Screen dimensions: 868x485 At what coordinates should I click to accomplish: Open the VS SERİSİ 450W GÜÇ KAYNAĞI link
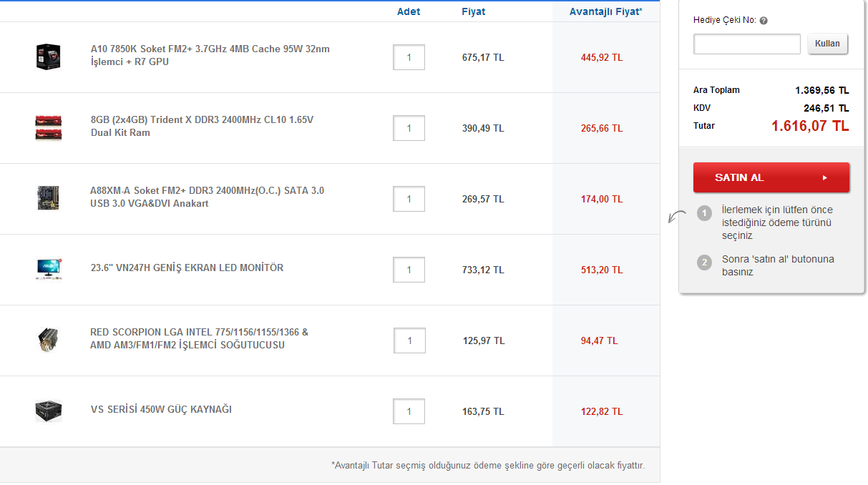[x=161, y=409]
